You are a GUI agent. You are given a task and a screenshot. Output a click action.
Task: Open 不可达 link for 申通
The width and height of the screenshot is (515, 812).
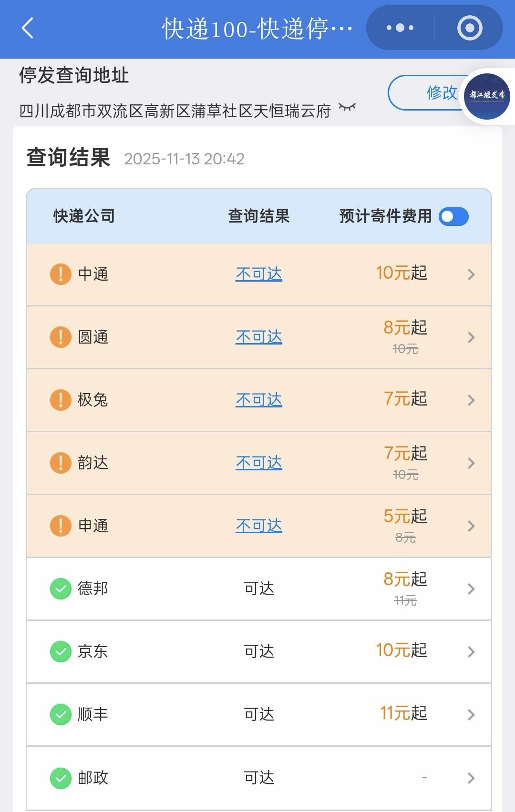[x=259, y=526]
